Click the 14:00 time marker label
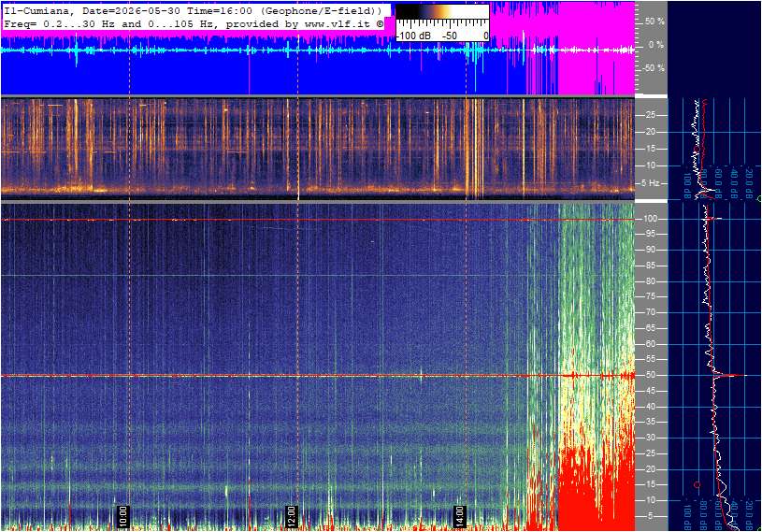 (x=459, y=516)
